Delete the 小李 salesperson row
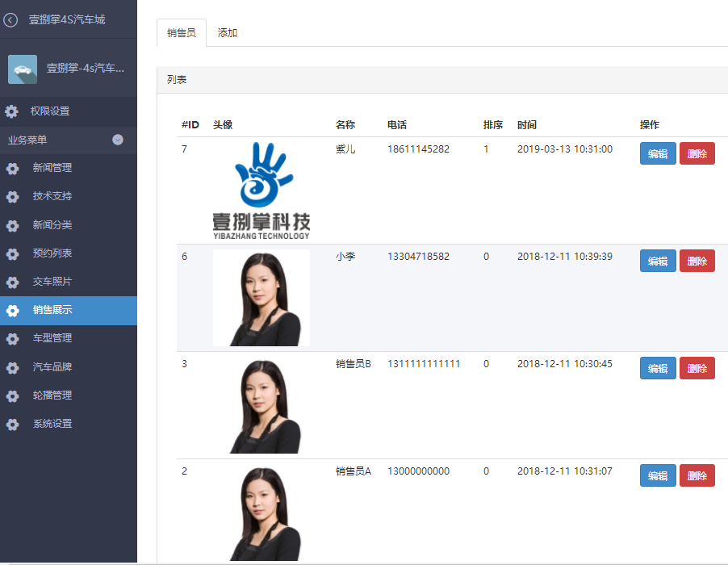 (x=697, y=261)
